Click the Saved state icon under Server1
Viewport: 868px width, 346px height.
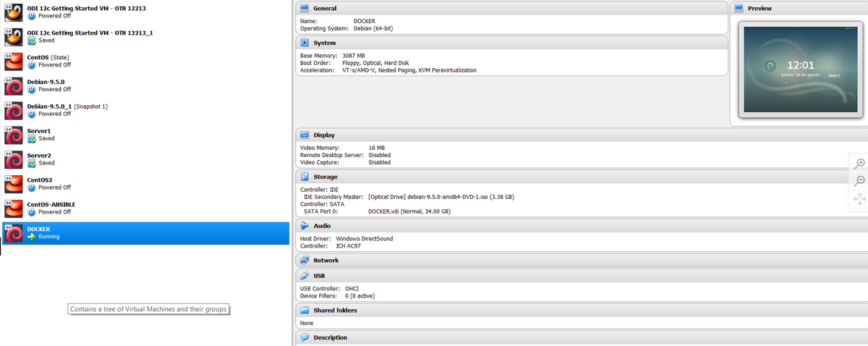point(31,138)
